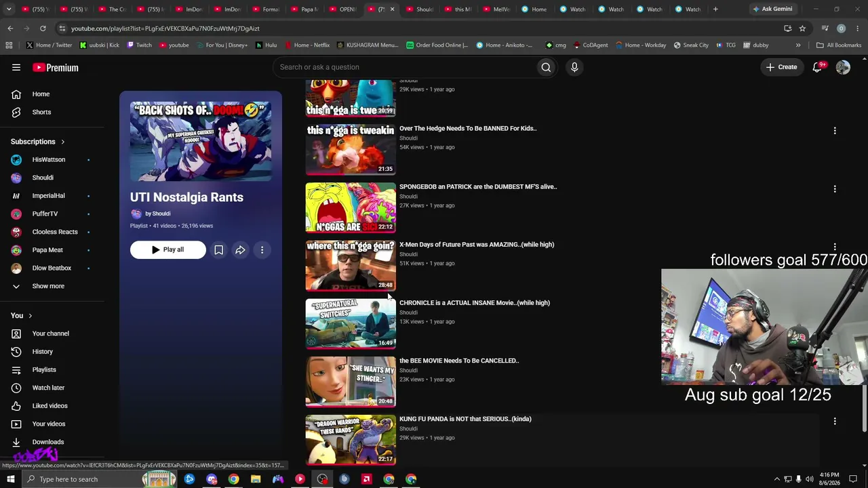Reload the page in the browser
Image resolution: width=868 pixels, height=488 pixels.
(x=43, y=28)
